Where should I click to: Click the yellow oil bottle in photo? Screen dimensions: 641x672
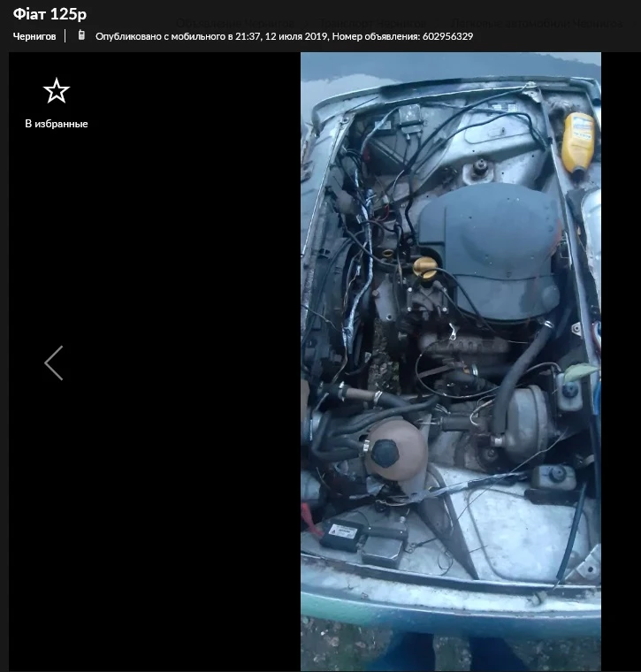pos(578,142)
